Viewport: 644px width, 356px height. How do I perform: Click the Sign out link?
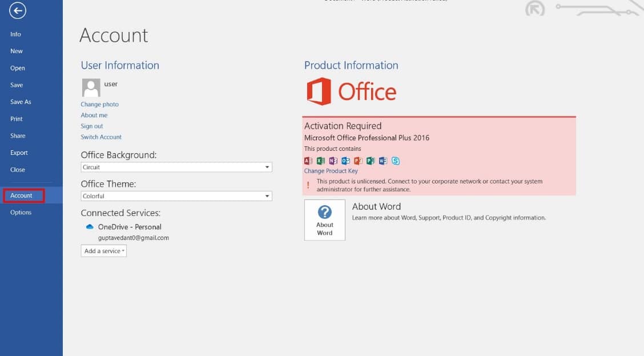(91, 126)
